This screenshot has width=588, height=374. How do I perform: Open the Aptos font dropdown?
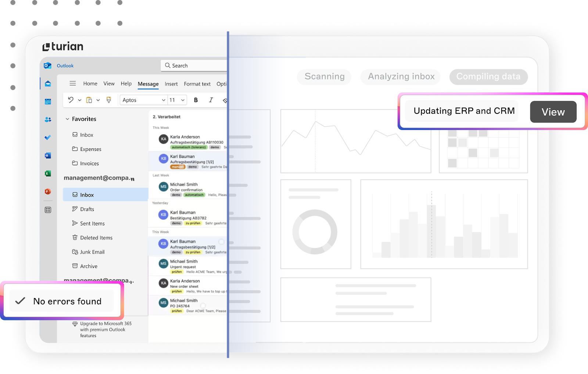144,100
